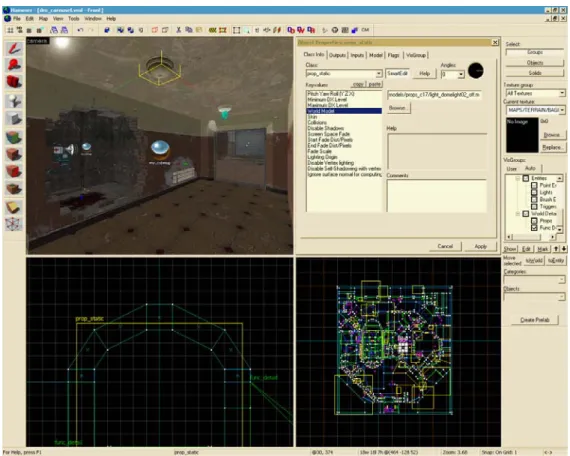
Task: Click the Carve toolbar icon
Action: pos(107,30)
